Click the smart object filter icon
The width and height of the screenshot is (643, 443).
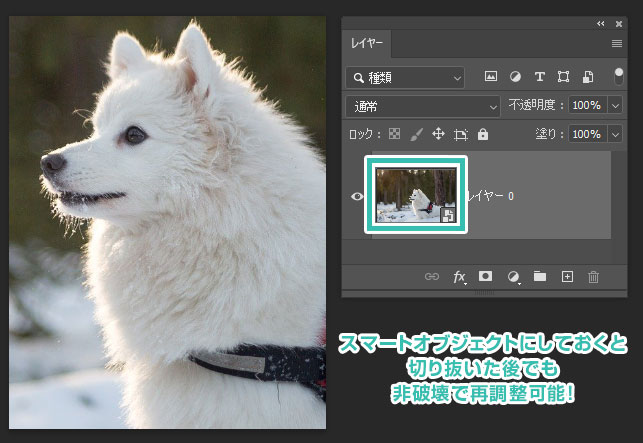coord(589,76)
